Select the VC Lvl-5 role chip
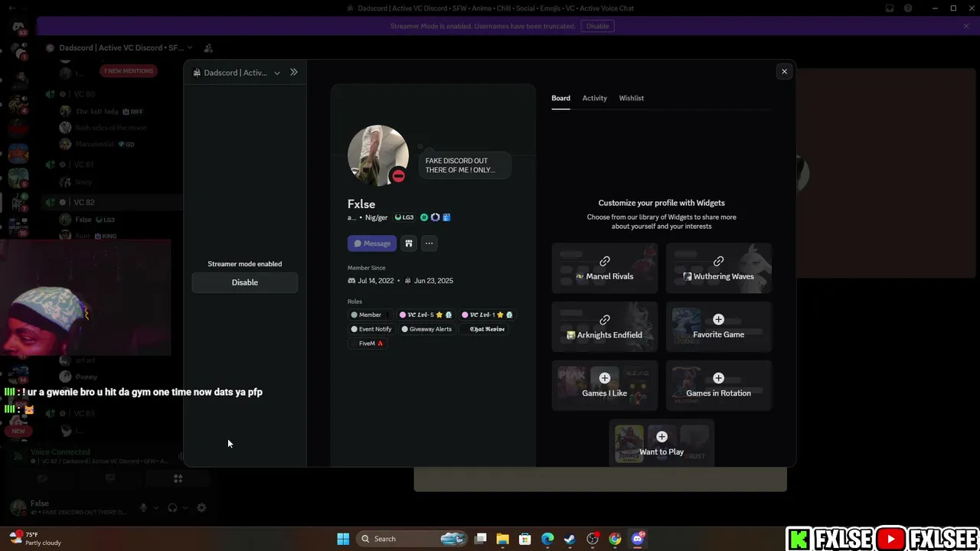980x551 pixels. tap(426, 315)
